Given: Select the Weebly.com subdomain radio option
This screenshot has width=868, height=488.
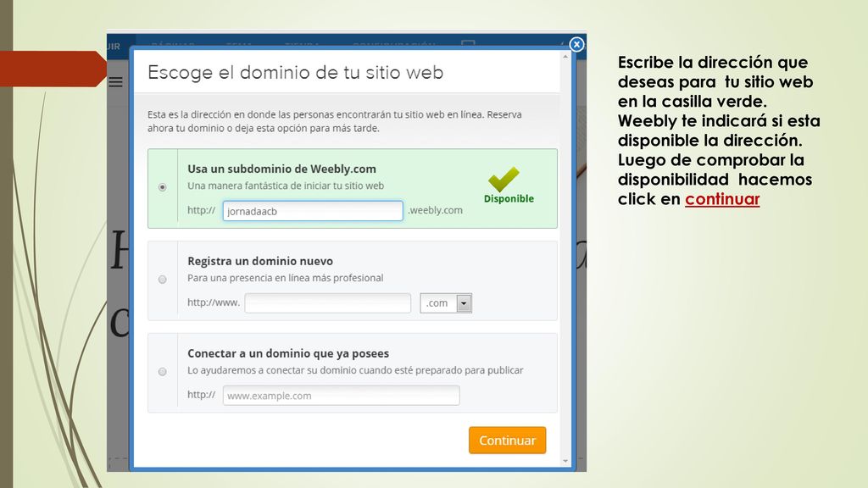Looking at the screenshot, I should (162, 187).
